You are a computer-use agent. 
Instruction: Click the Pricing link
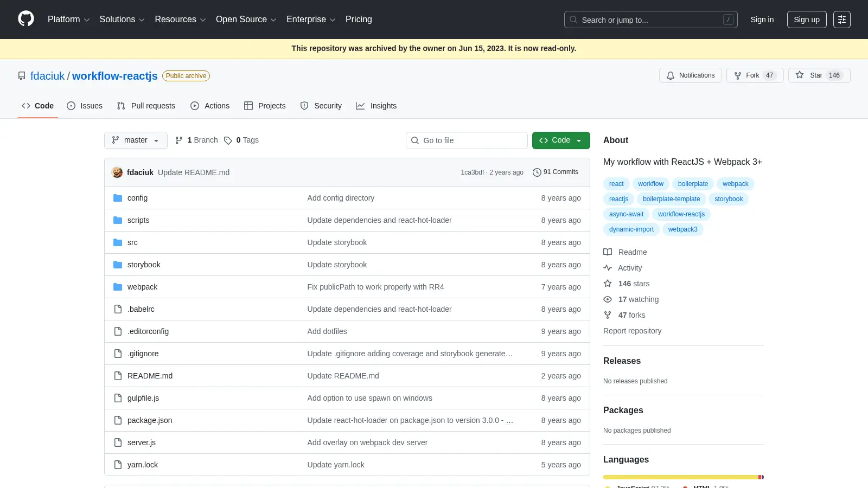(x=359, y=20)
